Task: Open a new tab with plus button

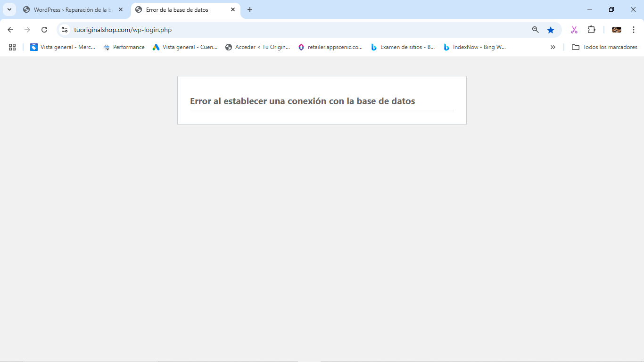Action: (x=250, y=9)
